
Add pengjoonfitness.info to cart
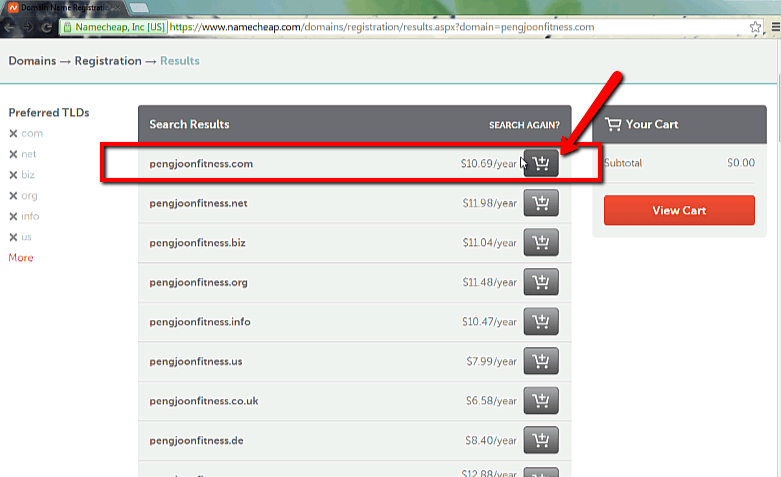click(541, 322)
